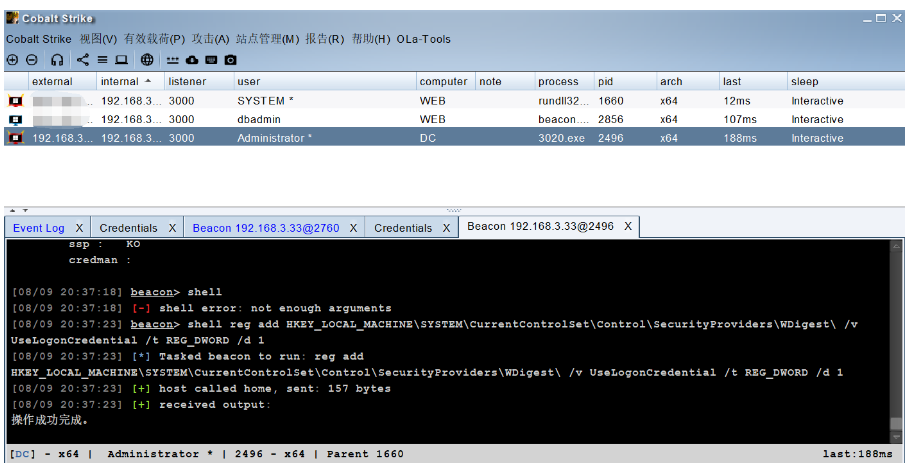This screenshot has height=463, width=914.
Task: Click the DC computer cell
Action: pos(446,138)
